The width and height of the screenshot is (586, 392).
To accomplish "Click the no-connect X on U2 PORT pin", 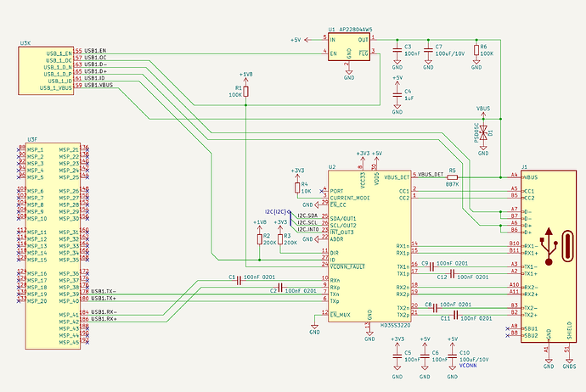I will click(x=321, y=191).
